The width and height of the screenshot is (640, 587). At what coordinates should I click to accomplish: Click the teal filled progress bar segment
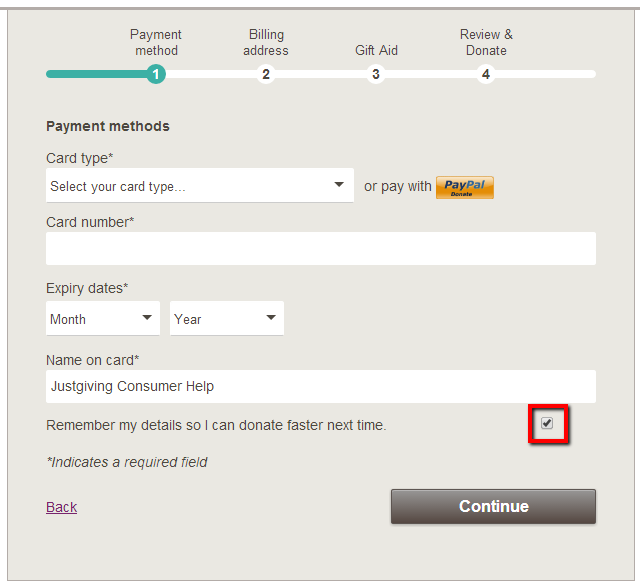98,74
